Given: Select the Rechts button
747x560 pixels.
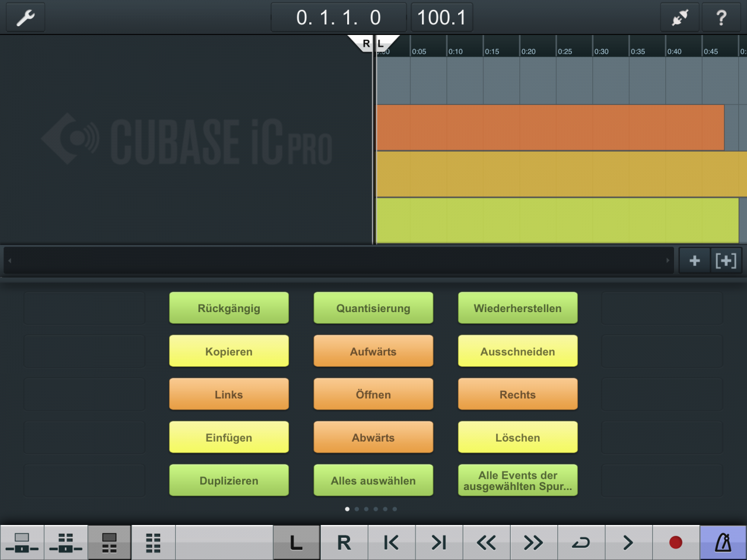Looking at the screenshot, I should click(518, 394).
